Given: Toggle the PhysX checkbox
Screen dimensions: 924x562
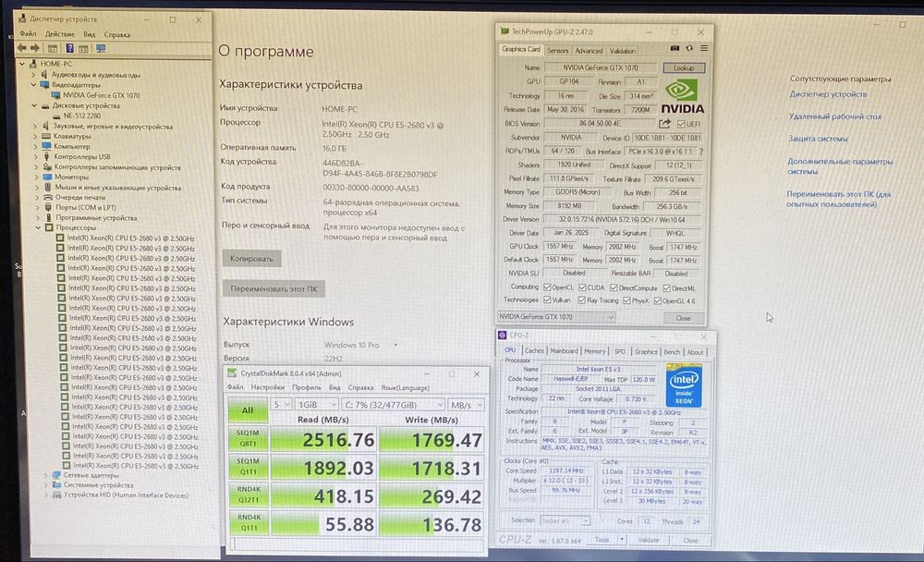Looking at the screenshot, I should click(627, 300).
